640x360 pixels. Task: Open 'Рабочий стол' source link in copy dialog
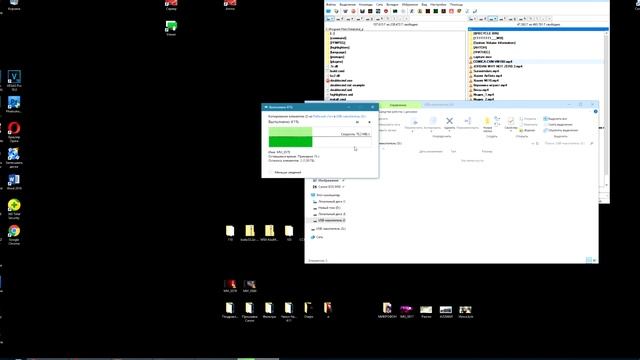[x=323, y=116]
